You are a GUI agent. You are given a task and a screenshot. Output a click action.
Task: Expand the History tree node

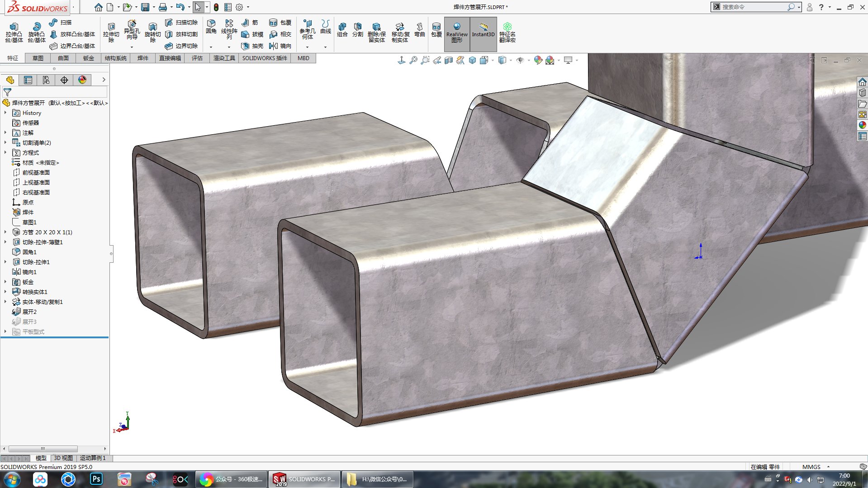click(5, 113)
